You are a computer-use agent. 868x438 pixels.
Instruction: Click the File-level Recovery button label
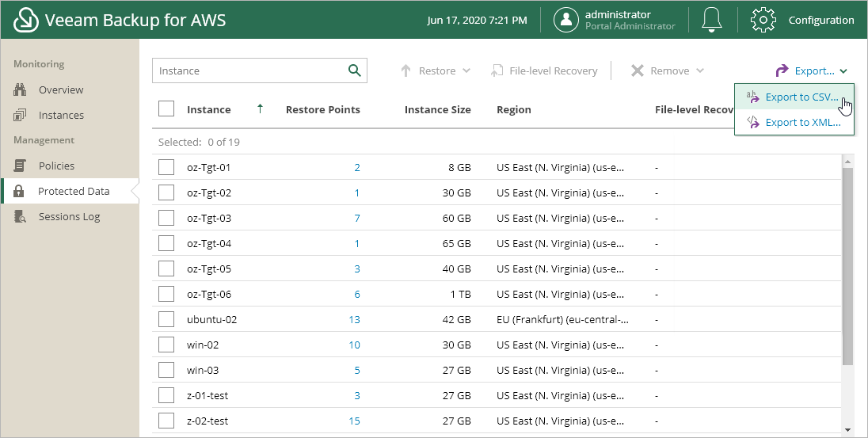click(x=553, y=70)
